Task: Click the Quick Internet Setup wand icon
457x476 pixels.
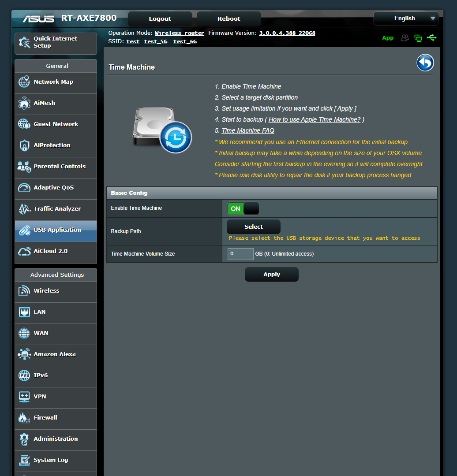Action: tap(24, 42)
